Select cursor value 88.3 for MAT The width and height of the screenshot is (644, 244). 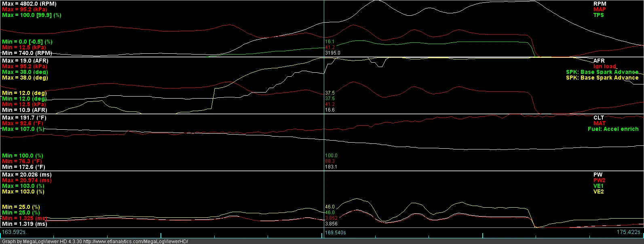click(329, 161)
